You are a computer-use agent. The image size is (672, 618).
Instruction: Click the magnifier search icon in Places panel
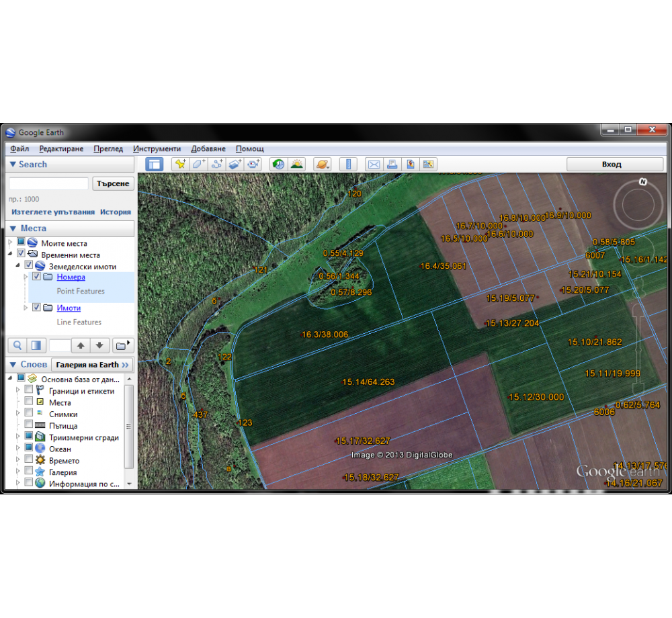point(17,345)
